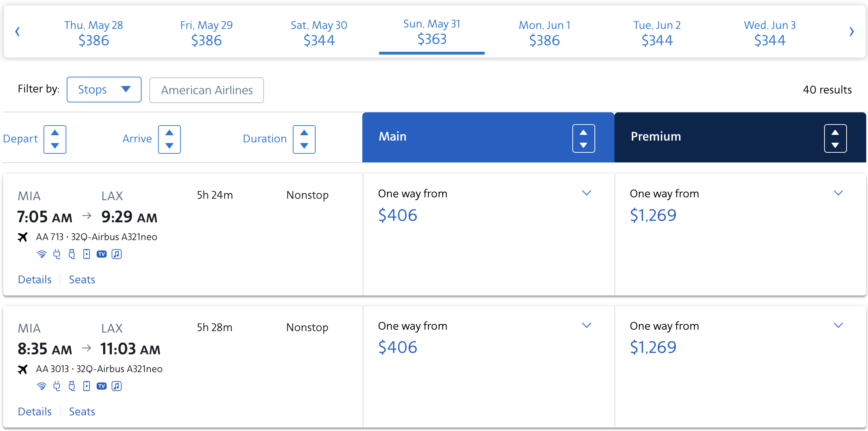Click the Wi-Fi icon under flight AA 3013
868x431 pixels.
coord(42,386)
